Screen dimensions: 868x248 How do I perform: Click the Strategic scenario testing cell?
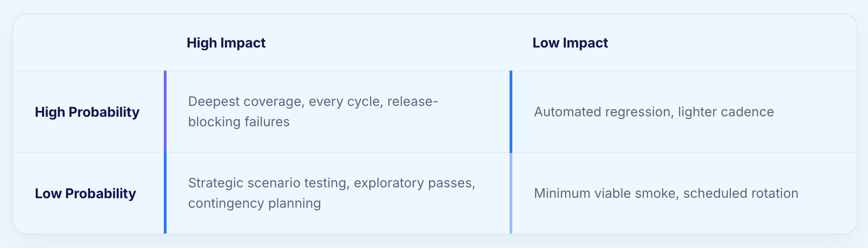[x=337, y=193]
